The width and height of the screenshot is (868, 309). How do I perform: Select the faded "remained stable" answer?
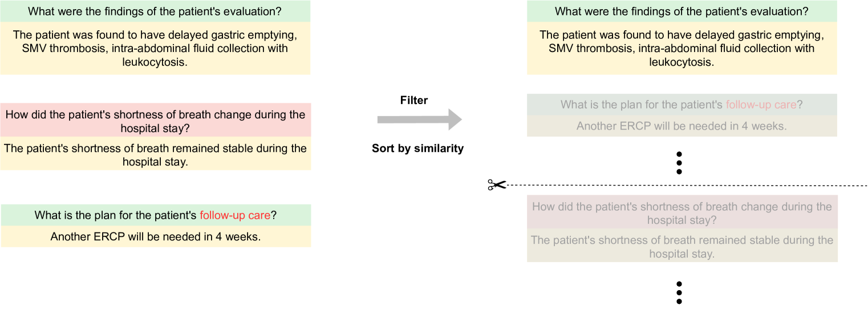[x=682, y=247]
